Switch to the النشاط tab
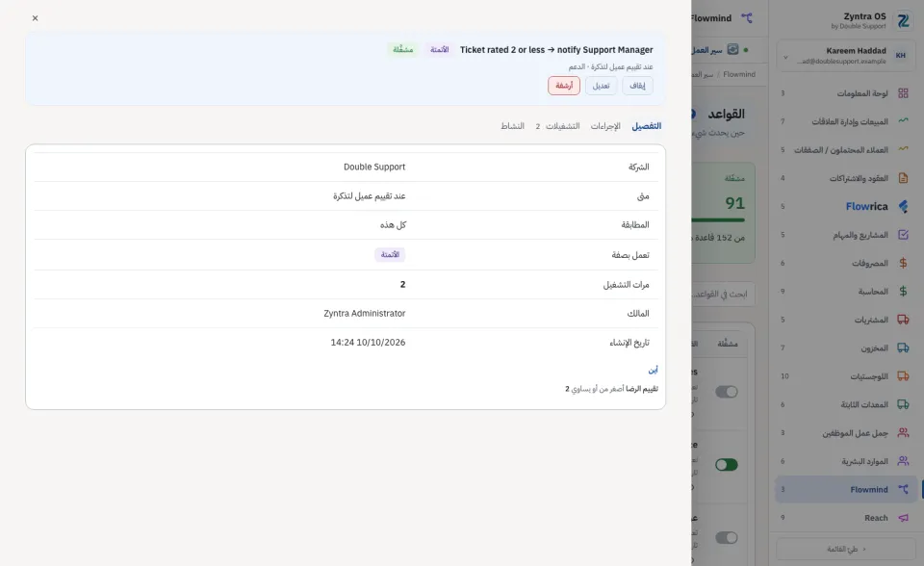924x566 pixels. [x=512, y=126]
